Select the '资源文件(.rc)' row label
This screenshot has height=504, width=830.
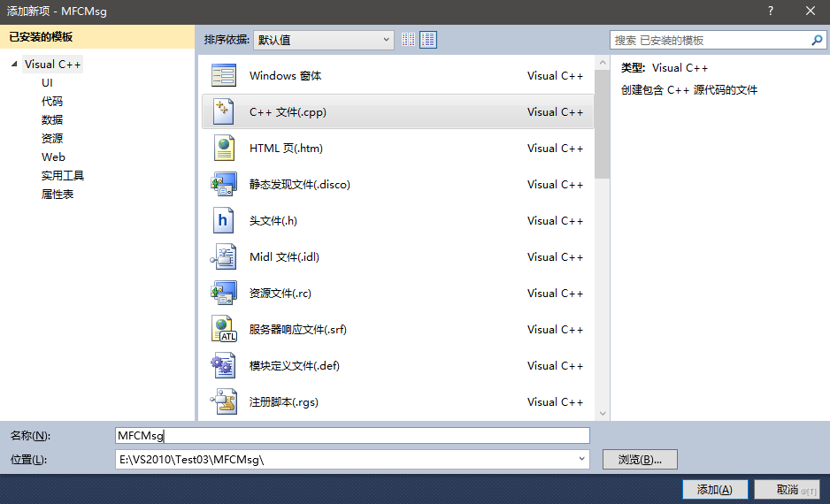(x=280, y=293)
